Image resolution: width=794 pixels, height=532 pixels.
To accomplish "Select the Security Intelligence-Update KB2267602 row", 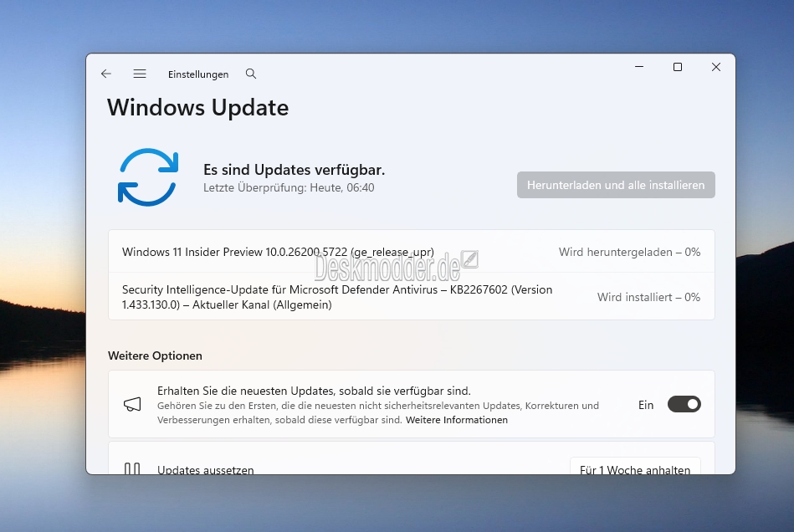I will (x=411, y=297).
